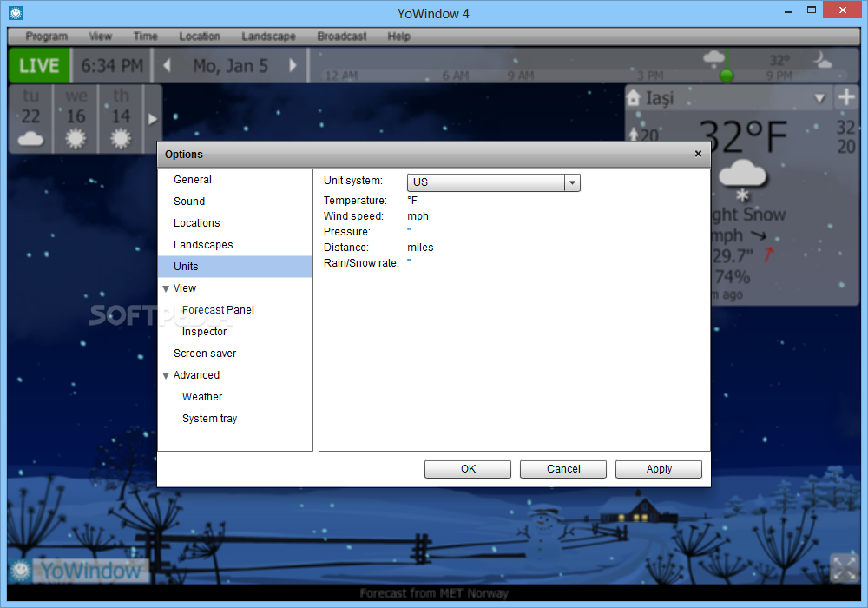Image resolution: width=868 pixels, height=608 pixels.
Task: Click the 32°F temperature reading
Action: (x=742, y=136)
